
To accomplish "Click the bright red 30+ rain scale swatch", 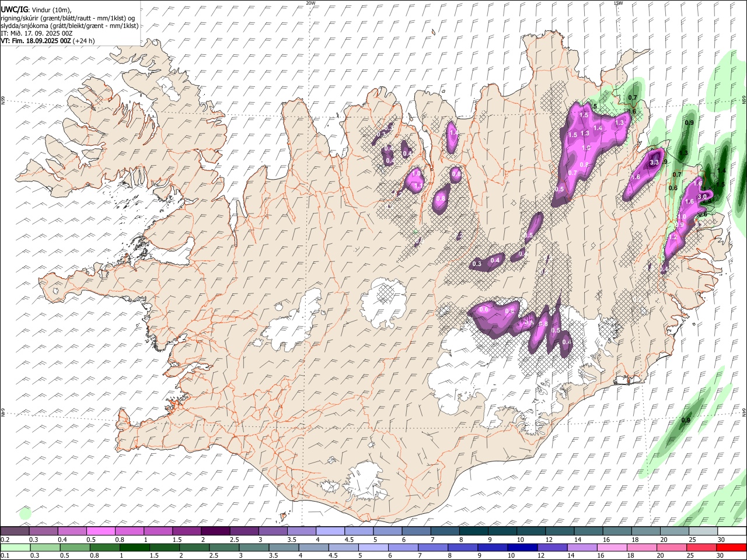I will pyautogui.click(x=731, y=548).
